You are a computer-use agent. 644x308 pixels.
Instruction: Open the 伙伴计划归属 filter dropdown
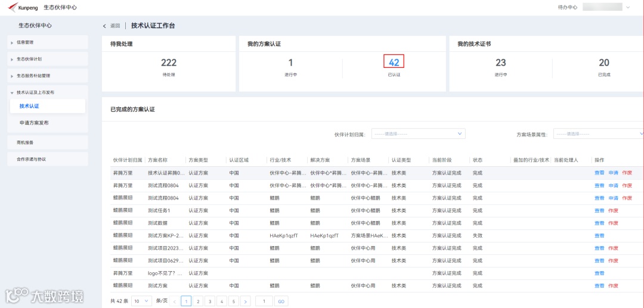click(419, 133)
